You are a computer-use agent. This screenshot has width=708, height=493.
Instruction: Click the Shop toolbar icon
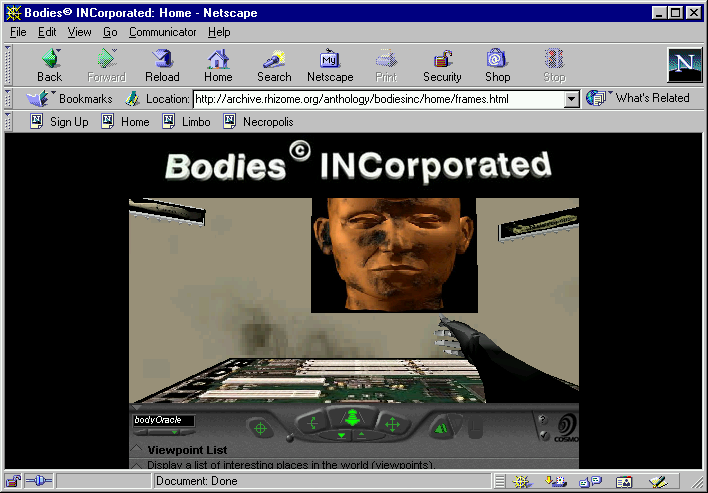498,59
